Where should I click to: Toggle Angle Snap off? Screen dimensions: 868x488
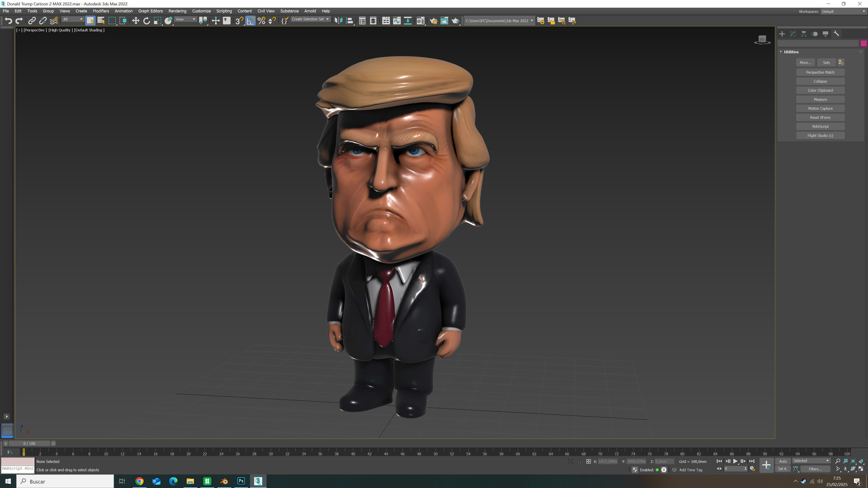250,21
